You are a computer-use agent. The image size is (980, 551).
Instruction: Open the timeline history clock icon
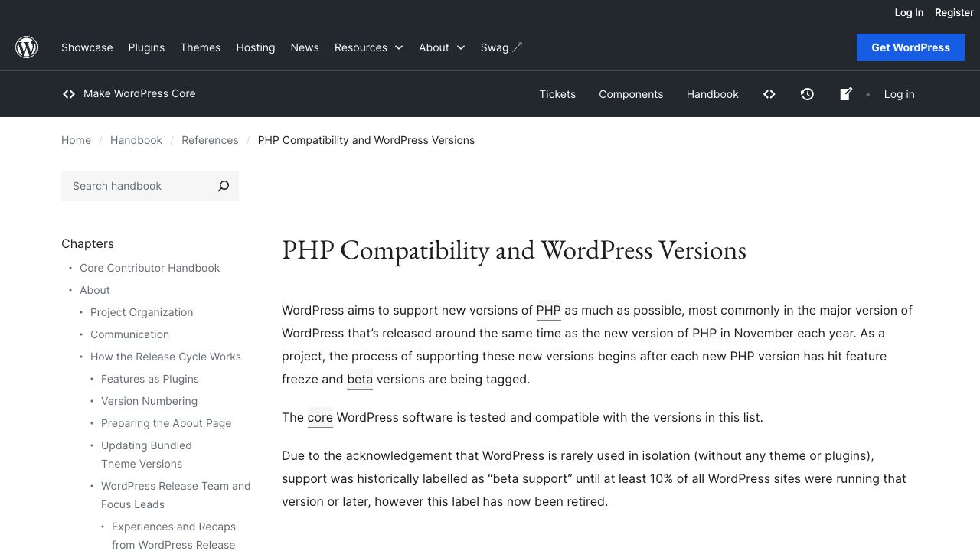(x=807, y=94)
